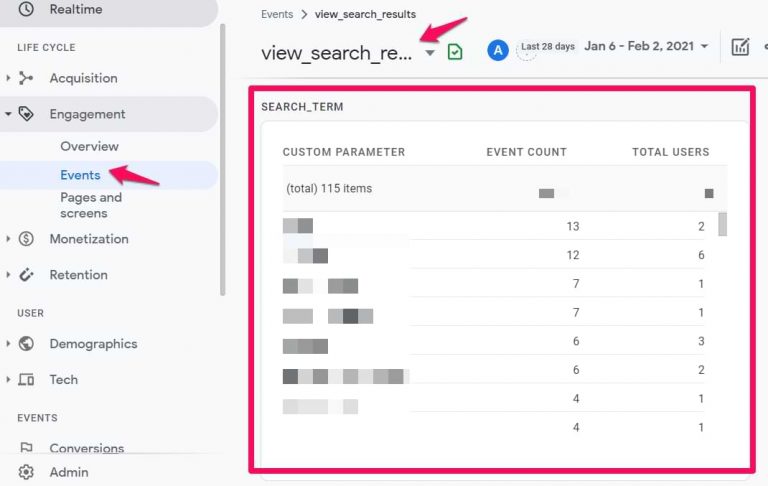Image resolution: width=768 pixels, height=486 pixels.
Task: Open Admin via the gear icon
Action: 26,472
